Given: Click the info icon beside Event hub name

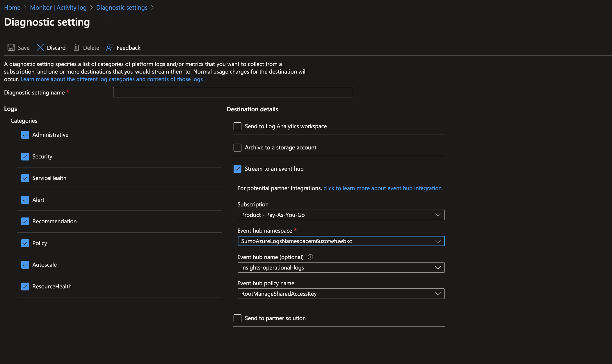Looking at the screenshot, I should pos(310,257).
